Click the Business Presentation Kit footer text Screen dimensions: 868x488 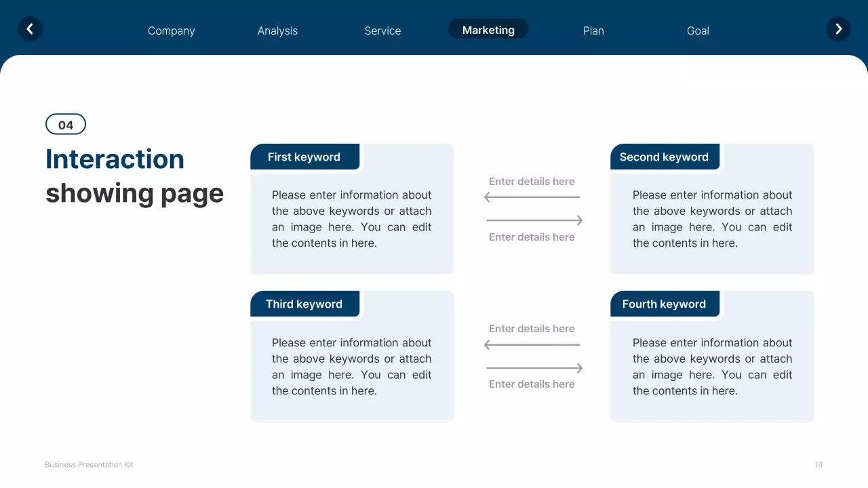[89, 464]
